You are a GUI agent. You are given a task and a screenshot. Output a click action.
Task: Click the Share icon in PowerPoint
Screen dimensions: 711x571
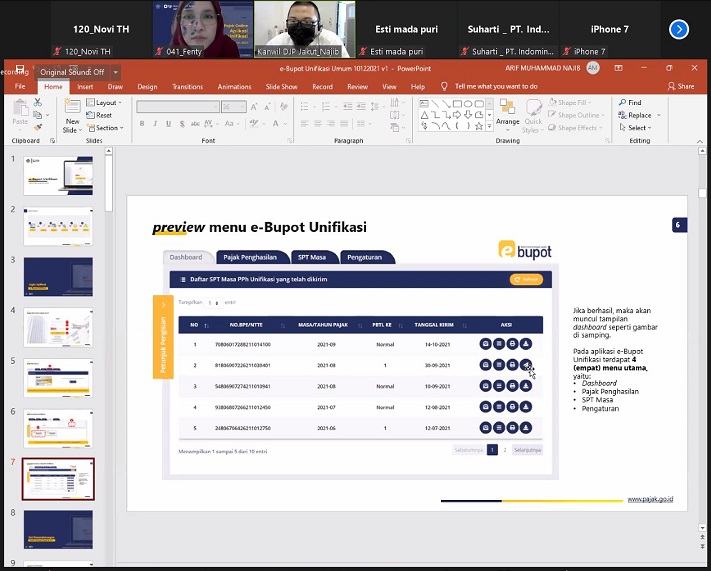[680, 87]
